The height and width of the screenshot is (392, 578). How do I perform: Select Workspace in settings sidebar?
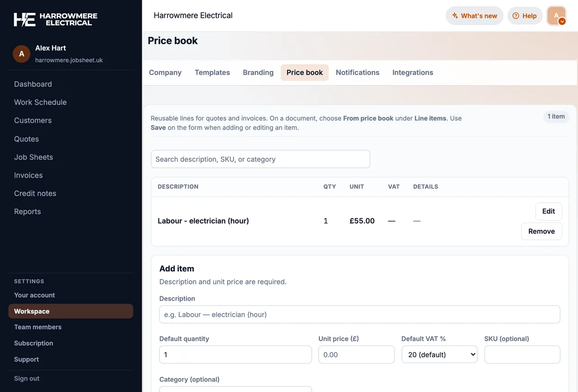coord(70,311)
